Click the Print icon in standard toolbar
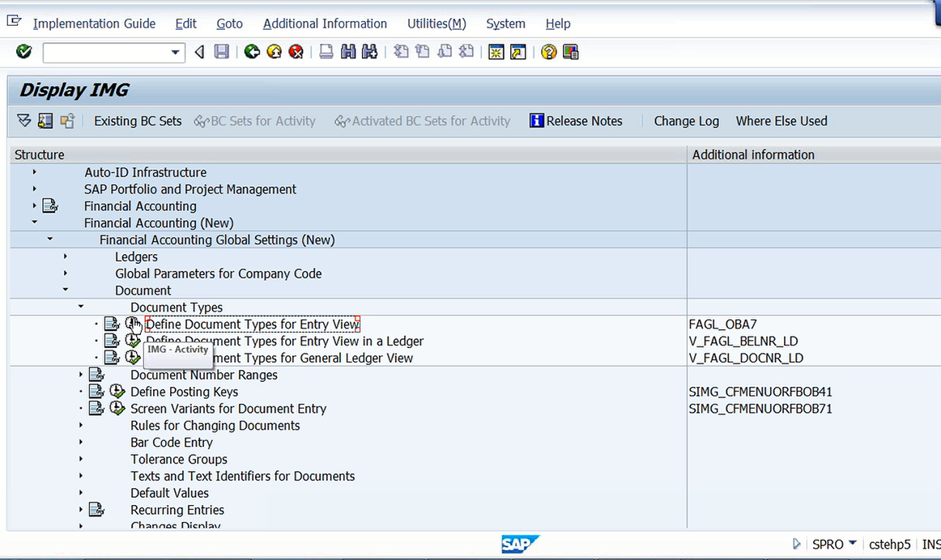Viewport: 941px width, 560px height. (326, 52)
